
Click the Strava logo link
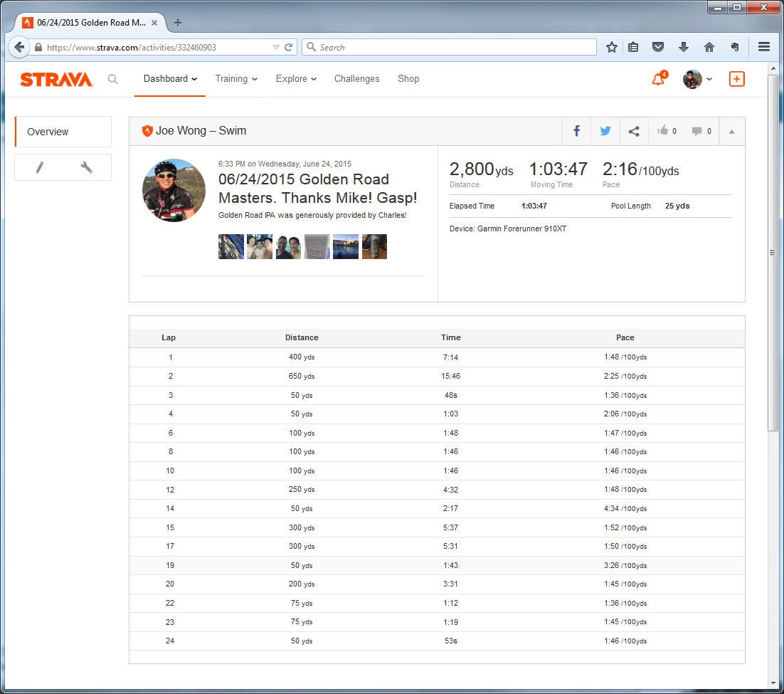click(56, 79)
